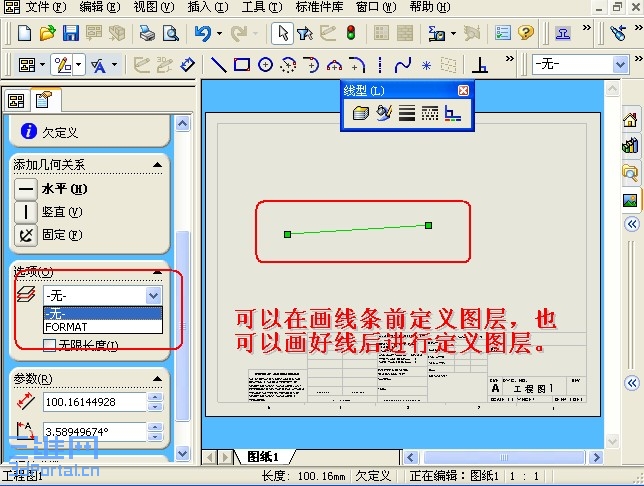Click the property panel vertical scrollbar thumb

pos(183,325)
